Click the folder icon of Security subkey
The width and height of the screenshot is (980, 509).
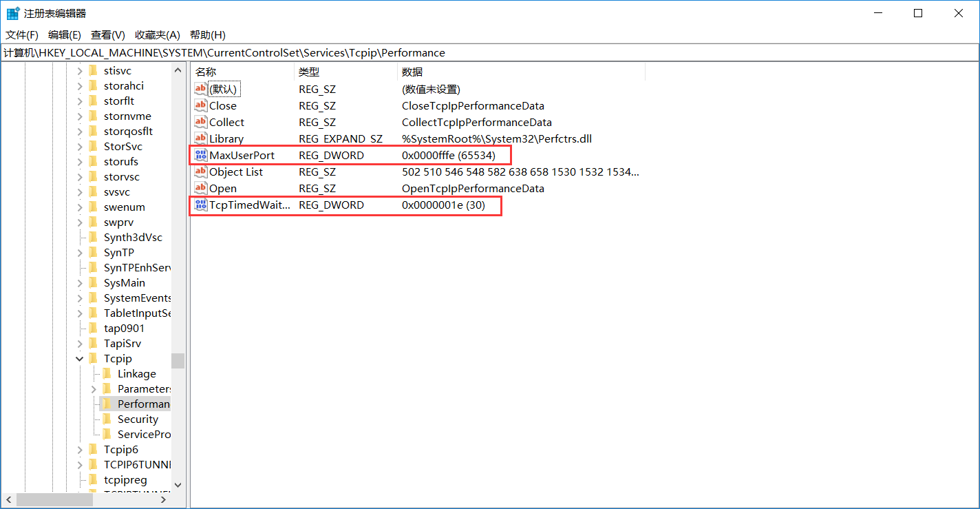coord(107,419)
